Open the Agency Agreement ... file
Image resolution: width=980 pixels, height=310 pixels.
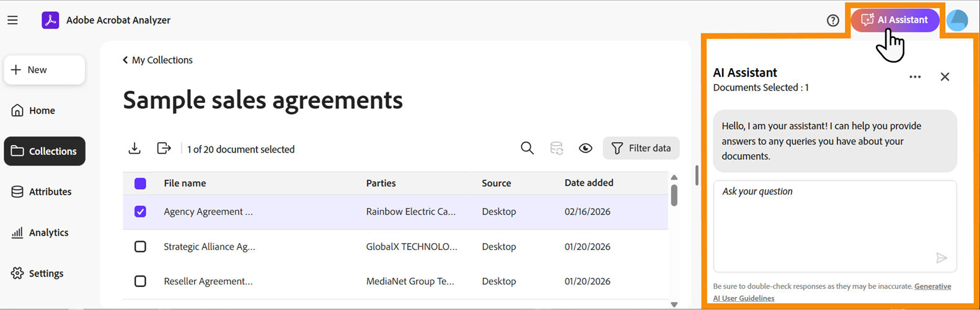pos(208,211)
